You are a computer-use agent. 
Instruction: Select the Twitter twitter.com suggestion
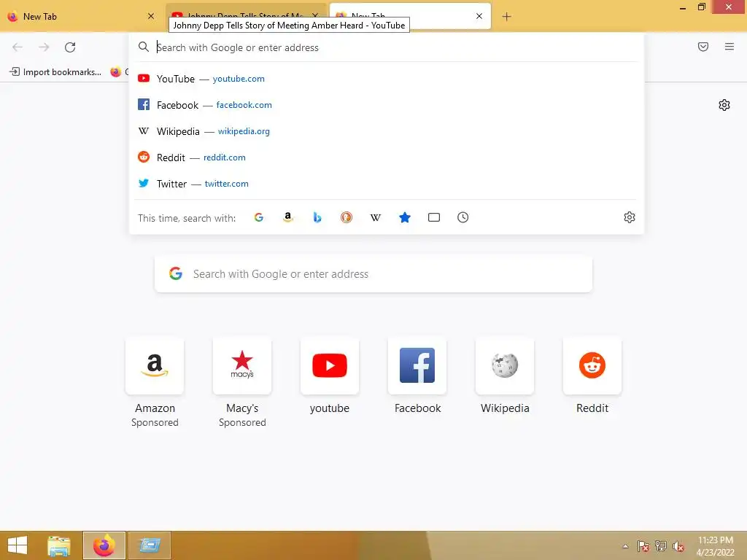coord(387,183)
